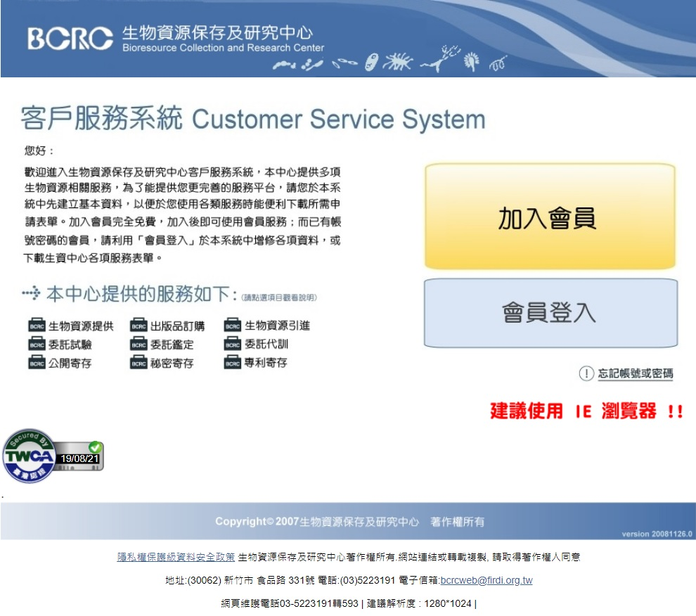Viewport: 696px width, 616px height.
Task: Click the 生物資源保存及研究中心 header title
Action: point(217,32)
